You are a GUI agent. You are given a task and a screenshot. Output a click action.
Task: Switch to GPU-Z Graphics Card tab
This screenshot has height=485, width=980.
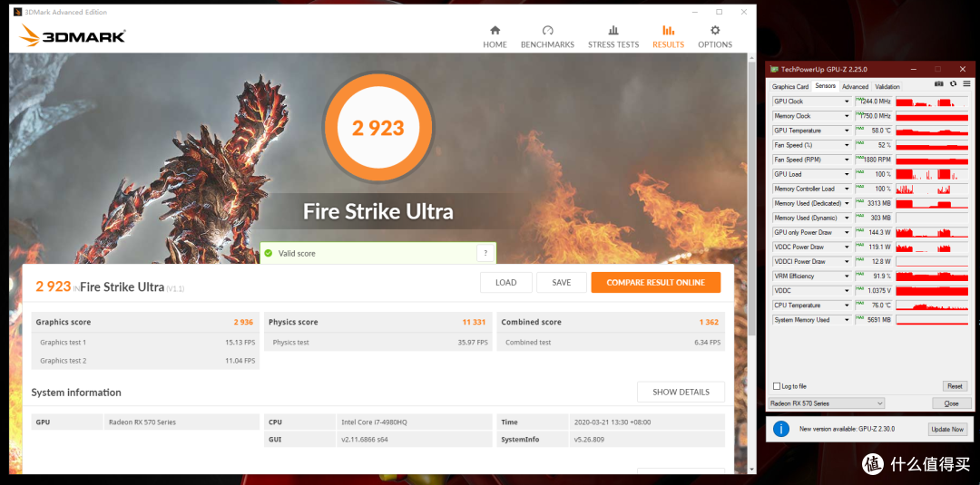(790, 87)
